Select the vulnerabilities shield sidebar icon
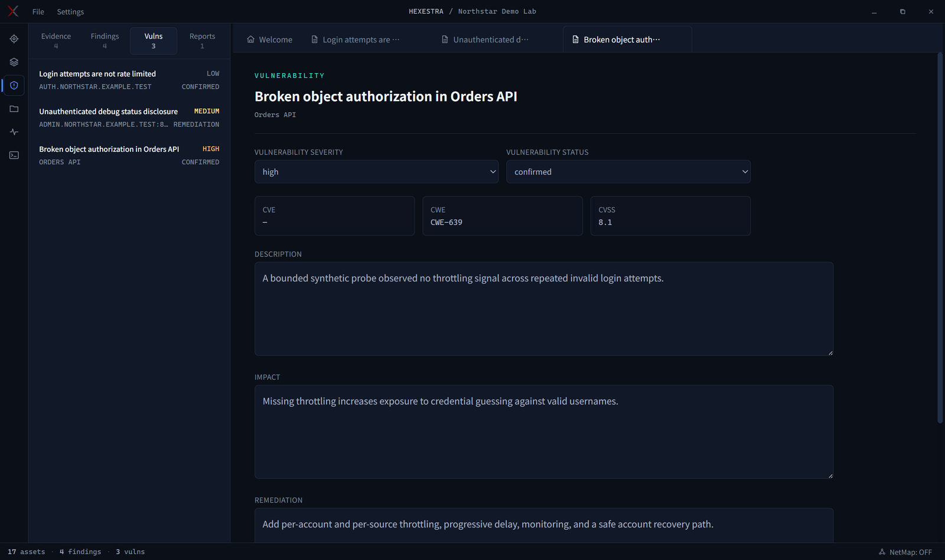The width and height of the screenshot is (945, 560). [x=14, y=86]
